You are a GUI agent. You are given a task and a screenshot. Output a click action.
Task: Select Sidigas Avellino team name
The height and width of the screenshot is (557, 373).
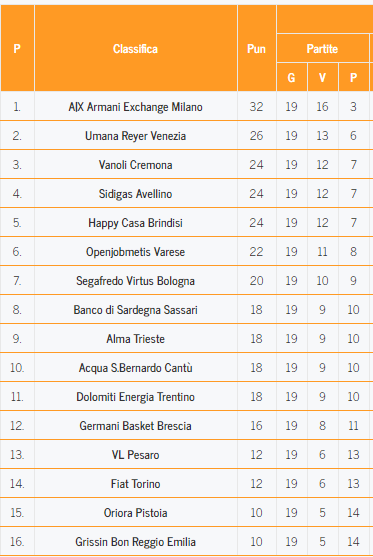click(135, 194)
